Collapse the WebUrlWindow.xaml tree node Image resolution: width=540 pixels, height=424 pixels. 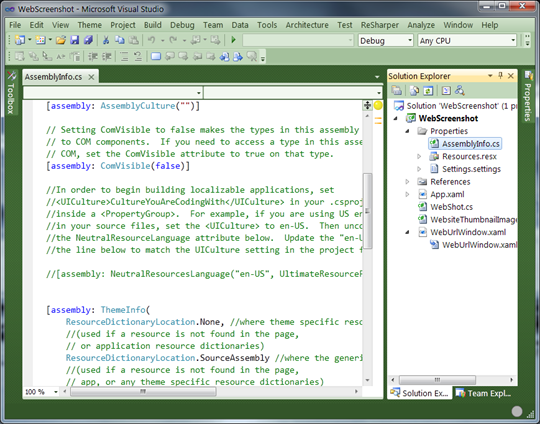[x=407, y=232]
